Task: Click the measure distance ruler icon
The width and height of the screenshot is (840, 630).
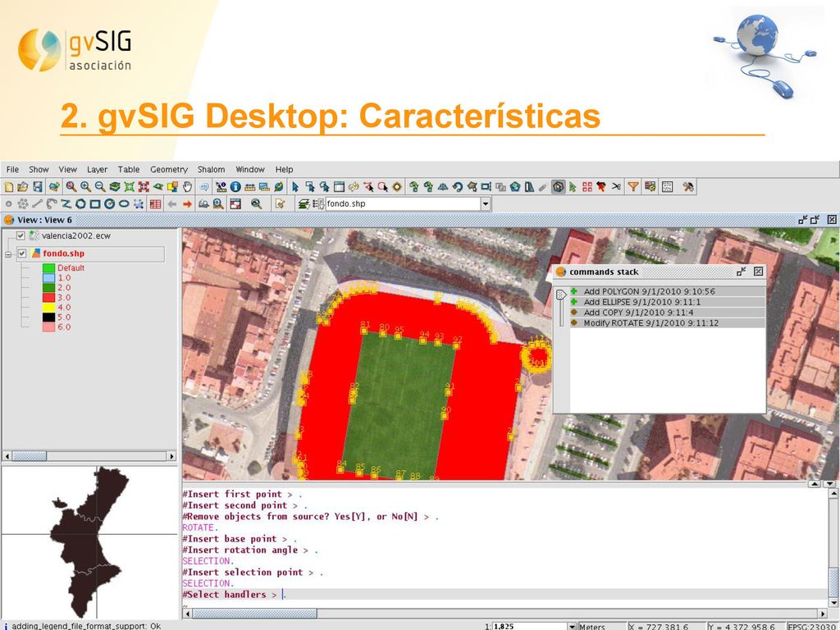Action: coord(249,187)
